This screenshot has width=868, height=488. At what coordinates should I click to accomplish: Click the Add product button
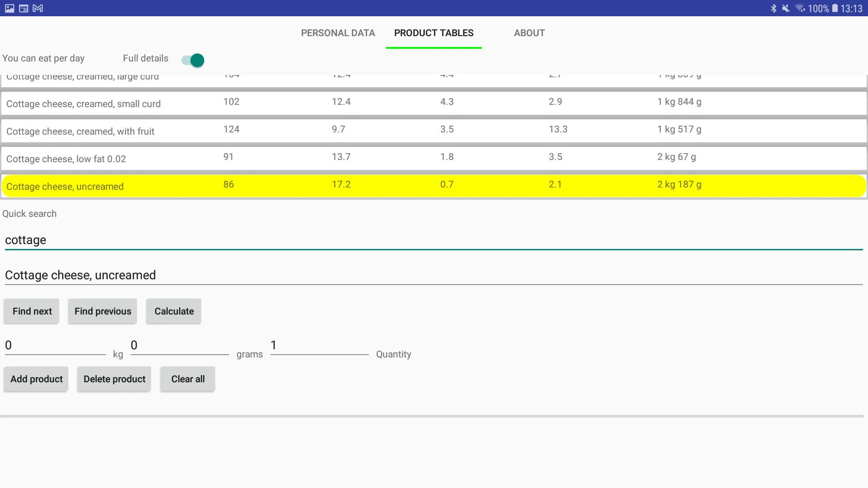click(x=37, y=379)
